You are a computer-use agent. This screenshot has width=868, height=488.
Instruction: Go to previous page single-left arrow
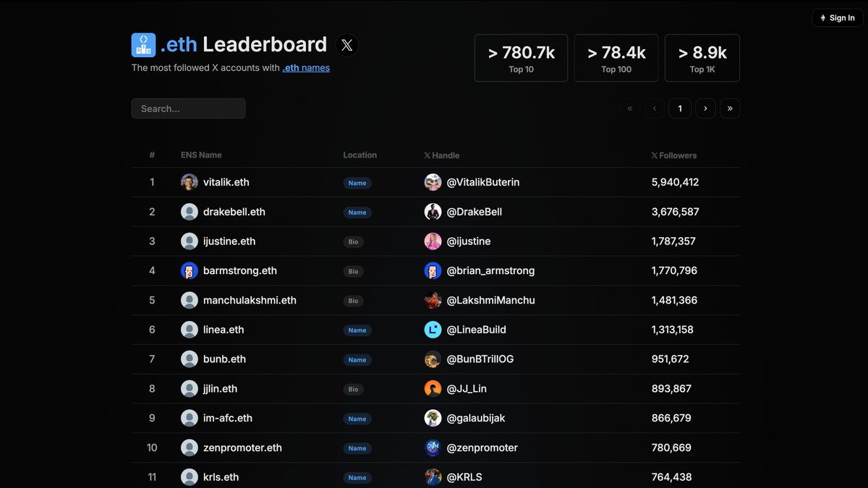(x=655, y=108)
